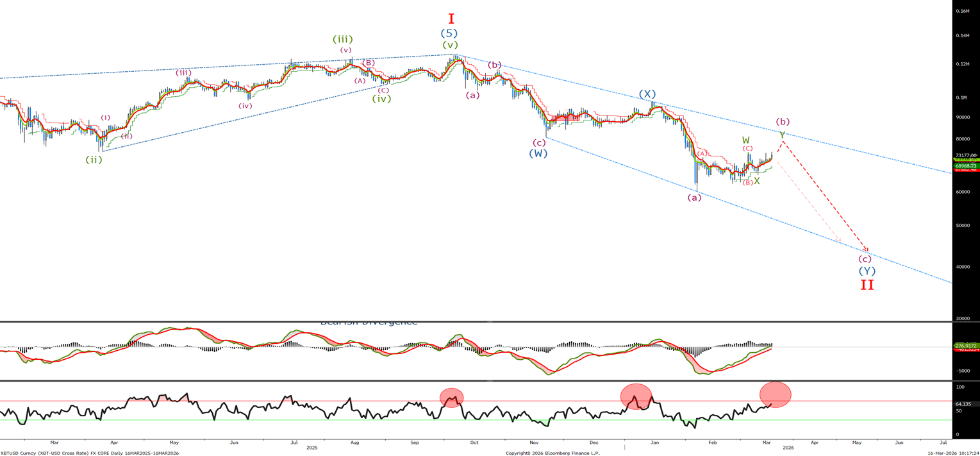Click the green (ii) wave label

(x=94, y=160)
